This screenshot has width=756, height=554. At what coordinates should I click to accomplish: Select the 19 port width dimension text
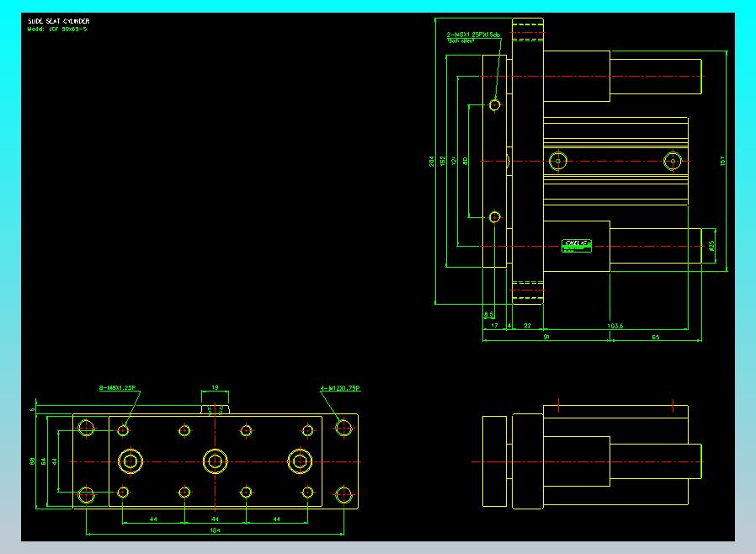click(x=215, y=387)
